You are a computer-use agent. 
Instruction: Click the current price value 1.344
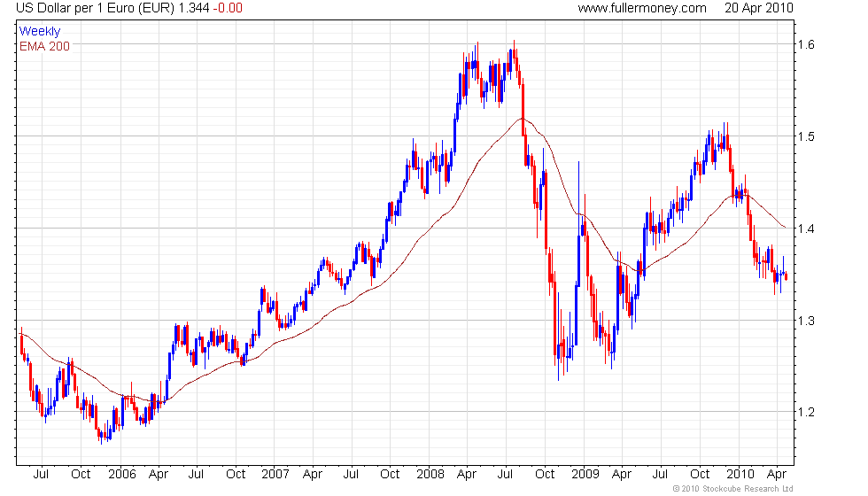(x=194, y=8)
